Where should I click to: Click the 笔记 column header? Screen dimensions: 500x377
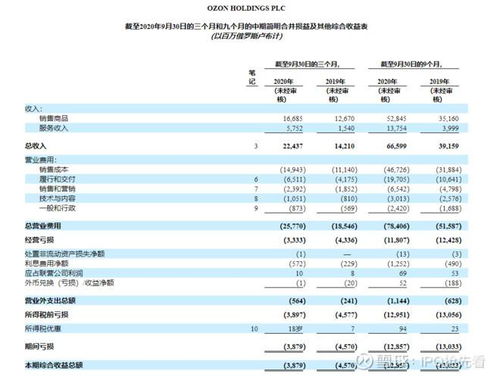(252, 77)
